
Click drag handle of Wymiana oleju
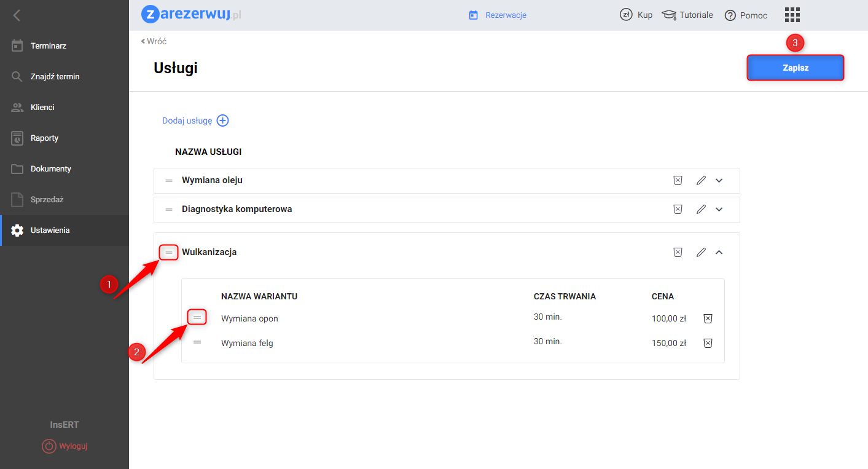[169, 181]
